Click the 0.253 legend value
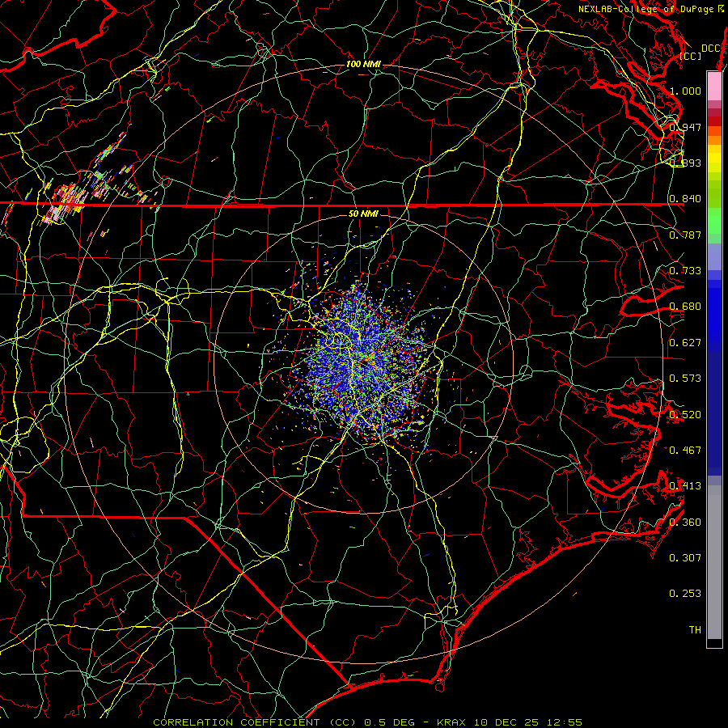 tap(685, 594)
